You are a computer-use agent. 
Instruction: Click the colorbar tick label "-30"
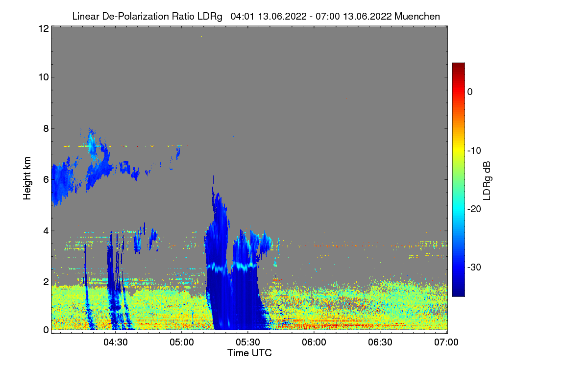point(474,267)
